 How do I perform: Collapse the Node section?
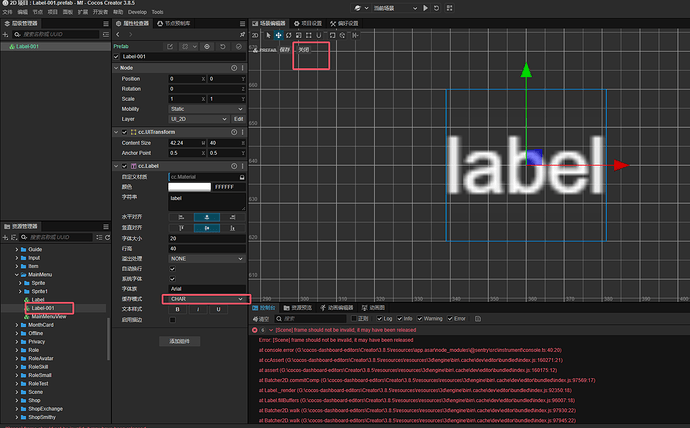[116, 68]
